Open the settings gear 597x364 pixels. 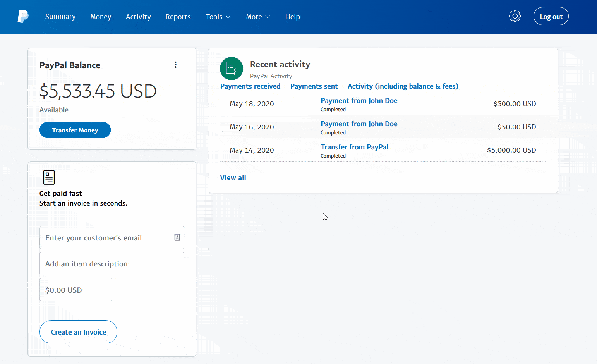(x=515, y=16)
